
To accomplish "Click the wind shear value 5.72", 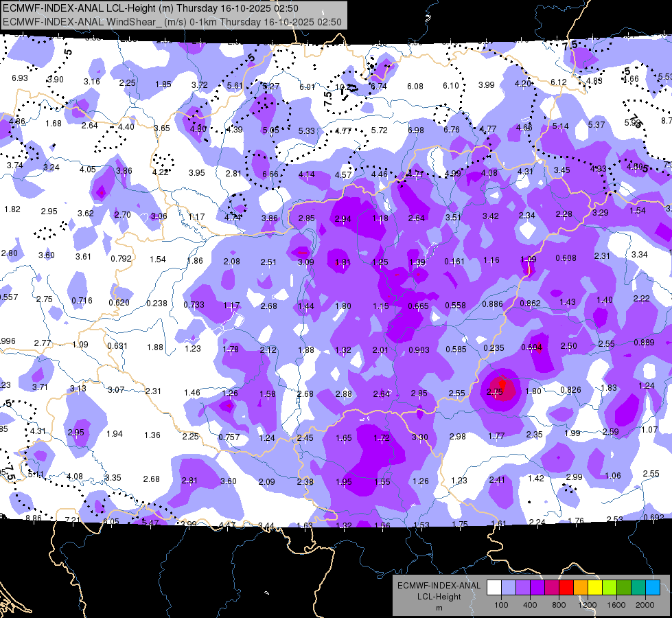I will pos(380,130).
